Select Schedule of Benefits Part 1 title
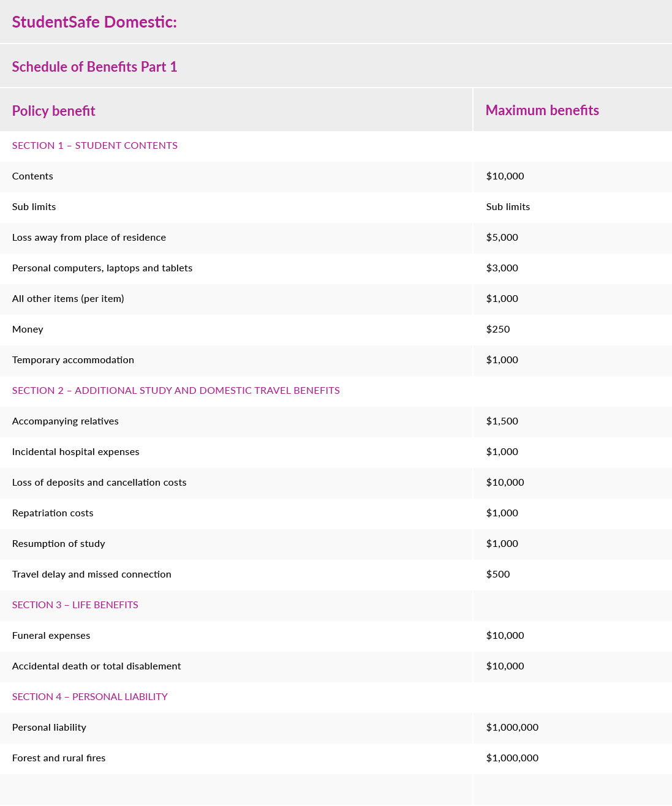Image resolution: width=672 pixels, height=806 pixels. pyautogui.click(x=94, y=67)
